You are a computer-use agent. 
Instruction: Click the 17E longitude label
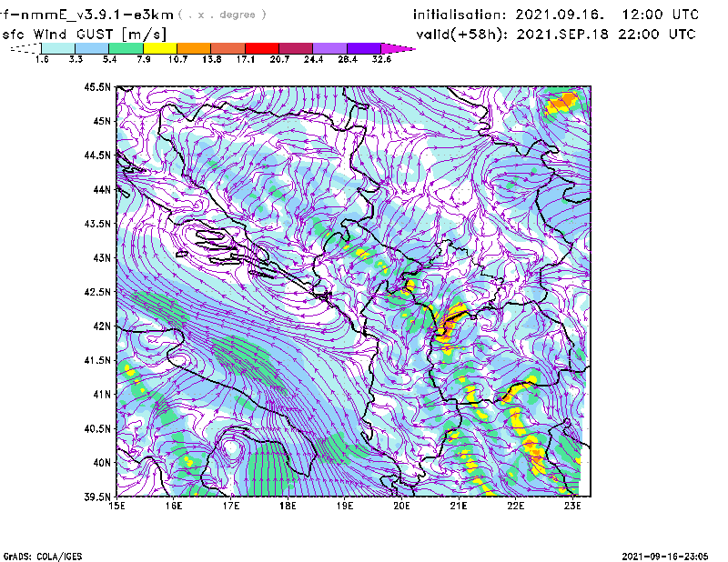(x=231, y=506)
